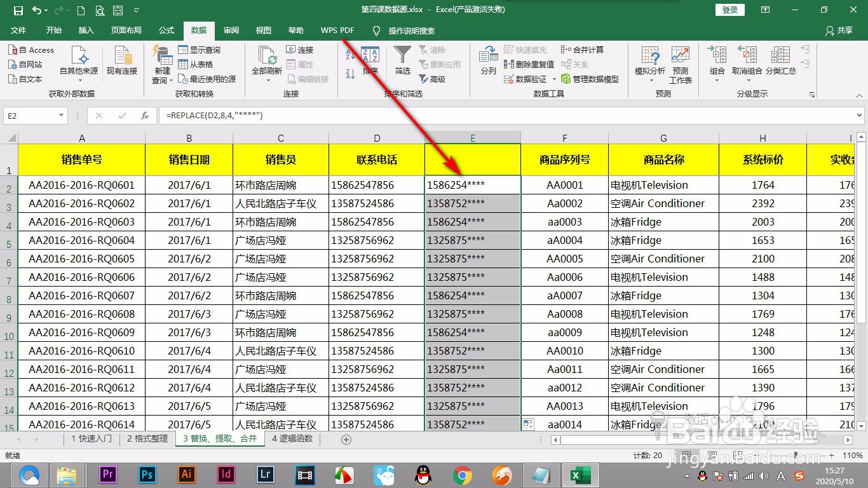Expand the formula bar
The width and height of the screenshot is (868, 488).
click(860, 116)
